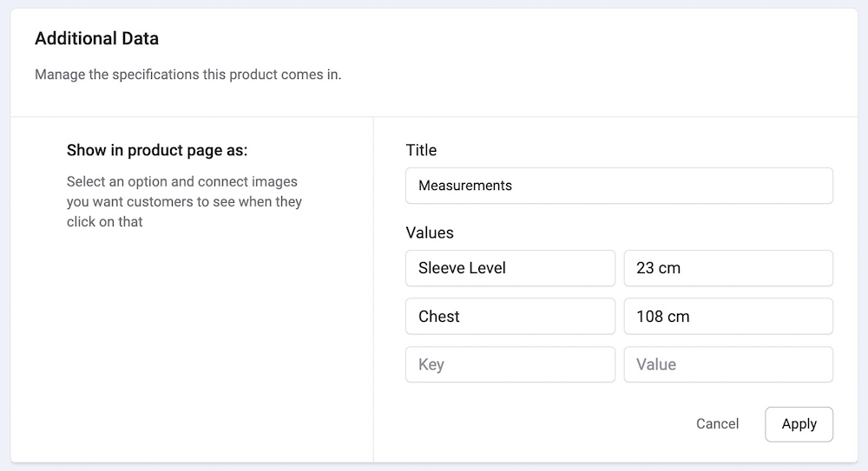The image size is (868, 471).
Task: Click the empty Value placeholder field
Action: [x=728, y=365]
